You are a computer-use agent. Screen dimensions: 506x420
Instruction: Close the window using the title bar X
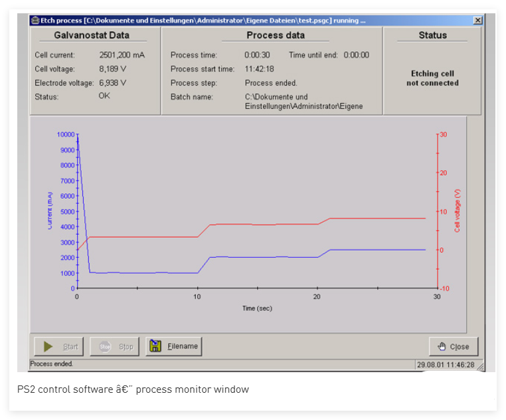[477, 21]
